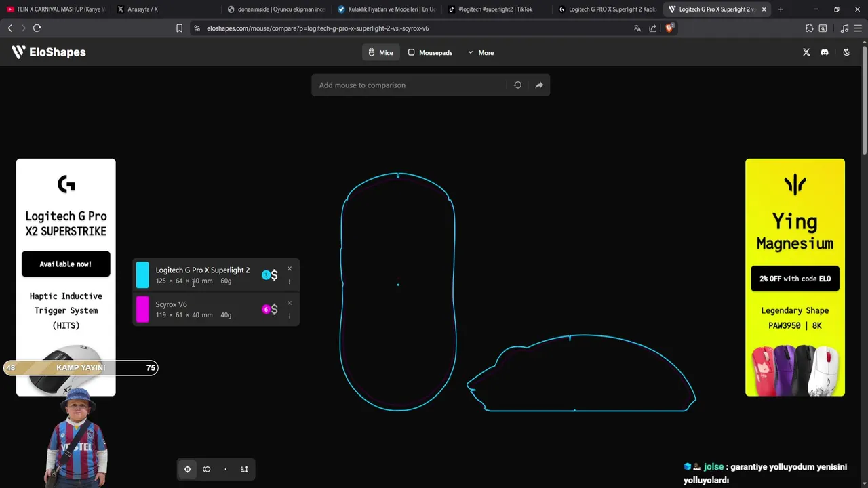Open more options for Scyrox V6
Screen dimensions: 868x488
point(290,316)
